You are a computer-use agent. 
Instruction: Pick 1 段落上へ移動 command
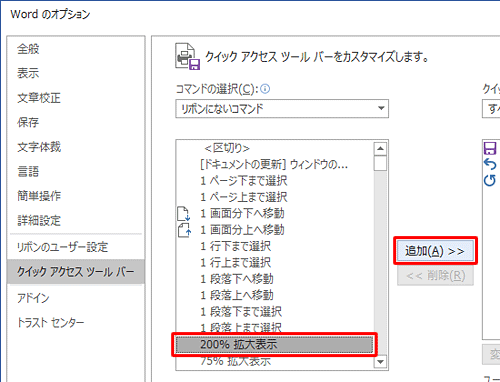pyautogui.click(x=274, y=295)
